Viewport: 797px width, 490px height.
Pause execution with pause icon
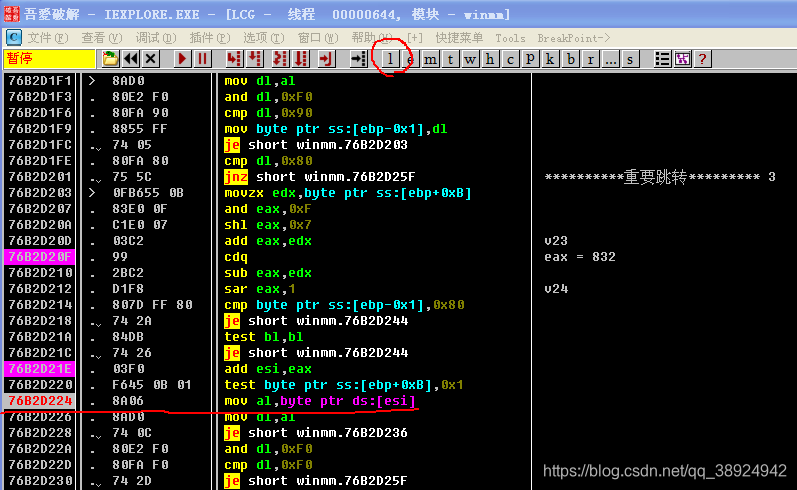pos(202,59)
